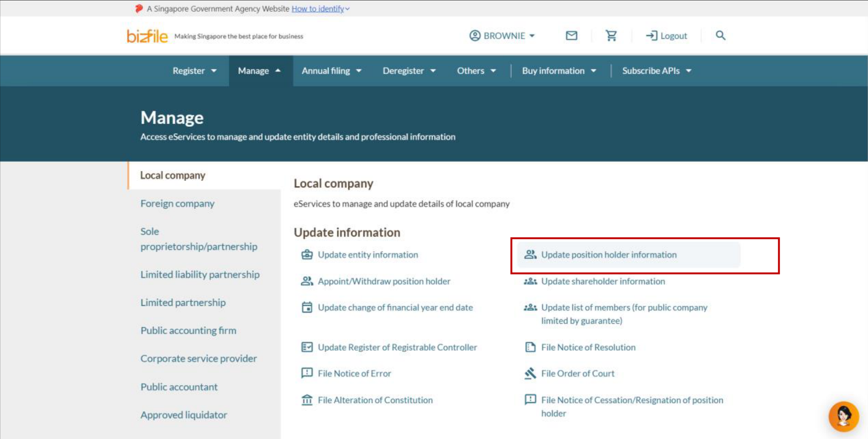Select Sole proprietorship/partnership in the sidebar
The width and height of the screenshot is (868, 439).
point(199,239)
